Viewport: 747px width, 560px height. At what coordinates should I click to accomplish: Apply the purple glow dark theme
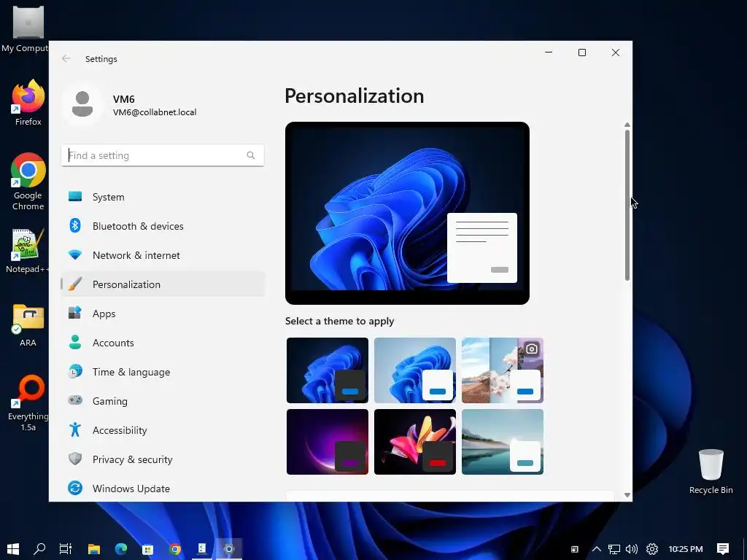[328, 441]
